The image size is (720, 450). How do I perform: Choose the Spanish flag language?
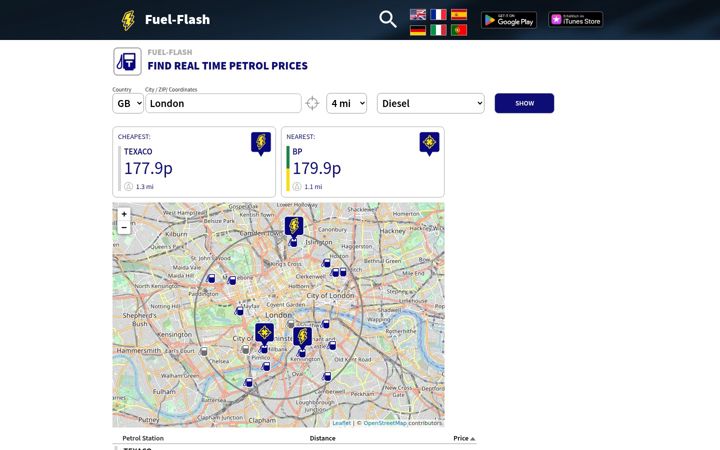coord(459,14)
